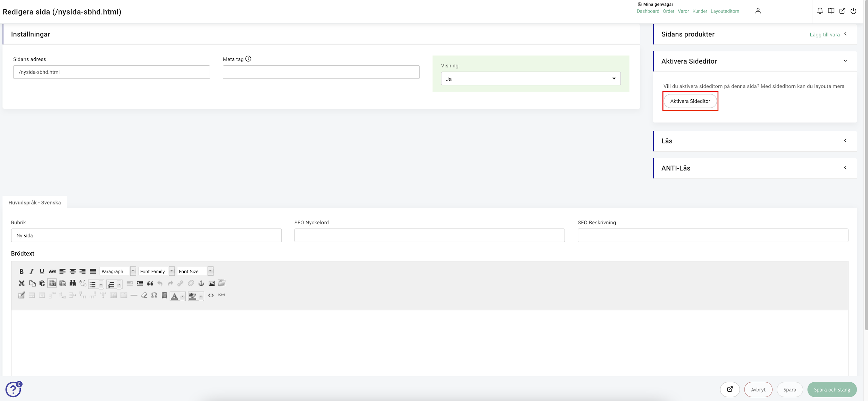868x401 pixels.
Task: Toggle strikethrough text formatting
Action: (52, 271)
